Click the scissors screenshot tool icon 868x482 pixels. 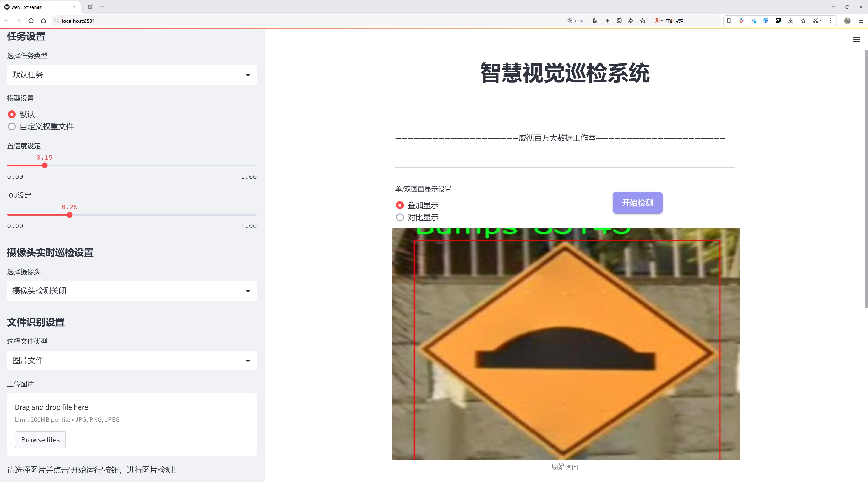click(815, 21)
